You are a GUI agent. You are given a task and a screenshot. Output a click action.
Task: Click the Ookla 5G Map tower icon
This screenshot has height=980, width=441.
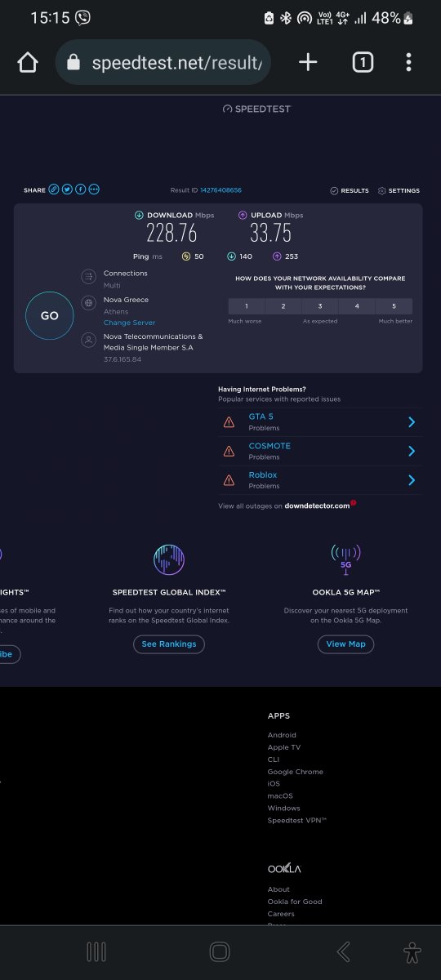(x=345, y=559)
